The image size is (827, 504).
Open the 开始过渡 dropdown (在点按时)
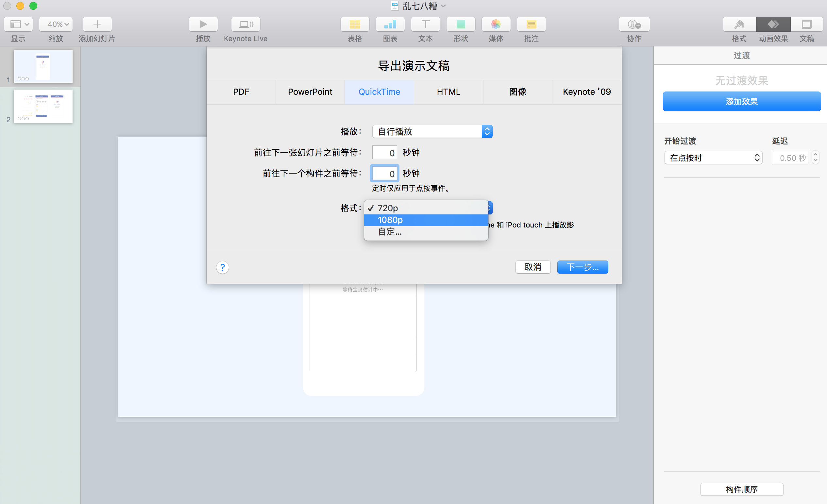[x=713, y=158]
